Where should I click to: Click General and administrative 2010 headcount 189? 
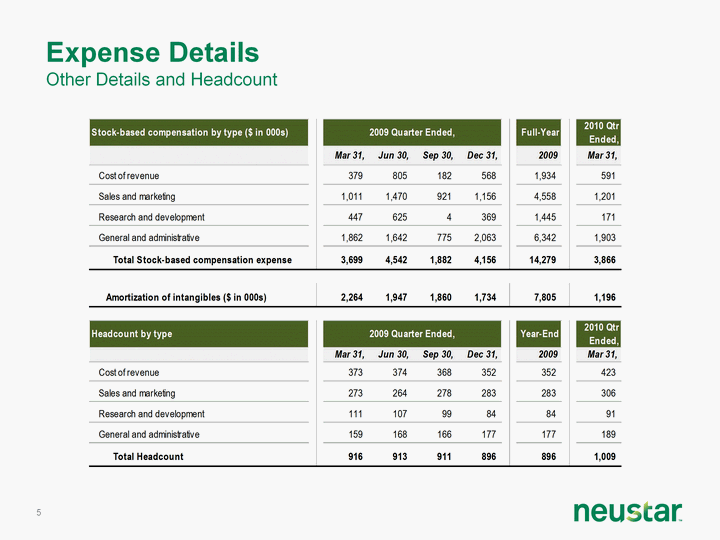click(608, 434)
